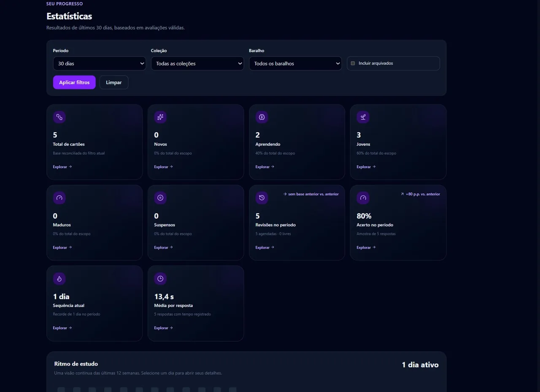Image resolution: width=540 pixels, height=392 pixels.
Task: Click the 60% do total do escopo text
Action: click(x=376, y=153)
